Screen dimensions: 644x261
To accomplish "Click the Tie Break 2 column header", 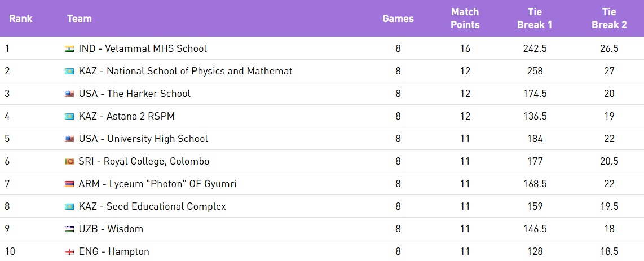I will (x=609, y=19).
